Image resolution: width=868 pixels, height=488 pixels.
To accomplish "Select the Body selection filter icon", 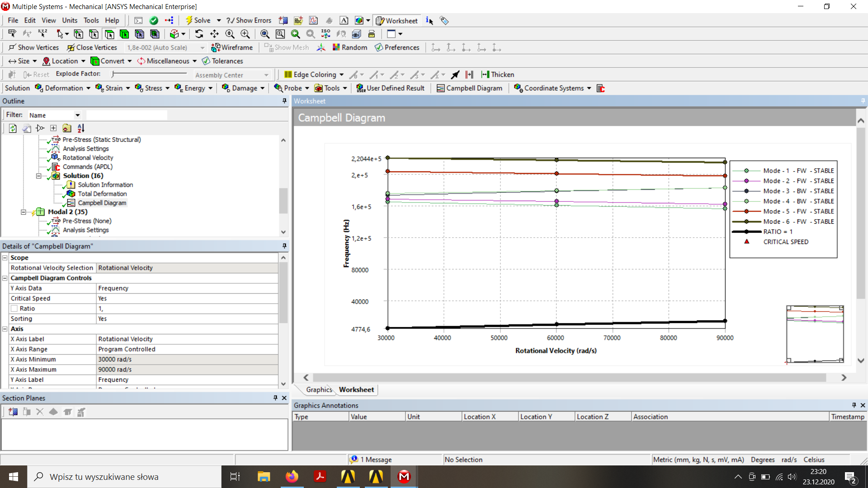I will [124, 34].
